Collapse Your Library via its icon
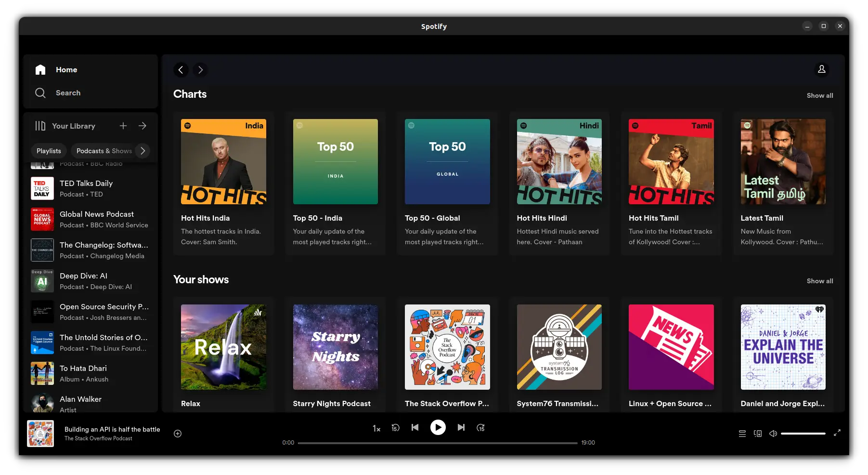Image resolution: width=868 pixels, height=475 pixels. (x=40, y=126)
